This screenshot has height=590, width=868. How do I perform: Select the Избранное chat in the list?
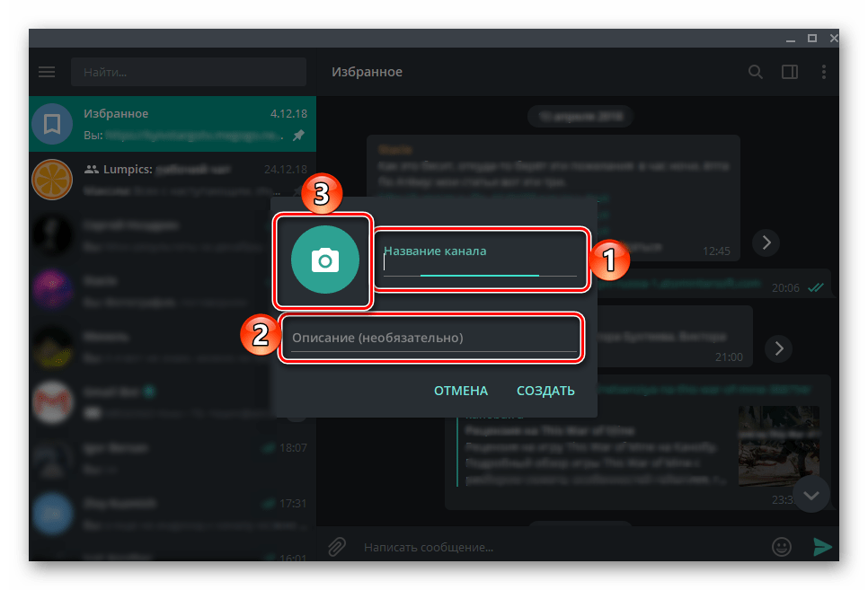(x=173, y=124)
